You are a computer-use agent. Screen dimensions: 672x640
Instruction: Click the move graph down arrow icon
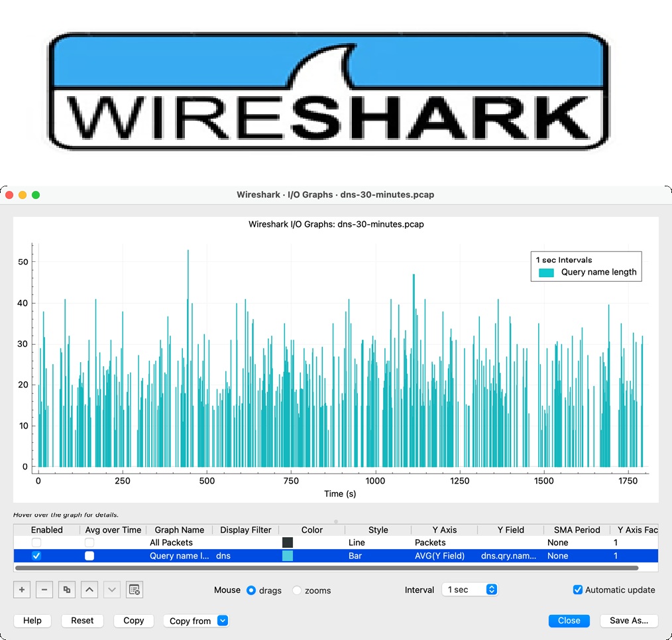pos(111,590)
